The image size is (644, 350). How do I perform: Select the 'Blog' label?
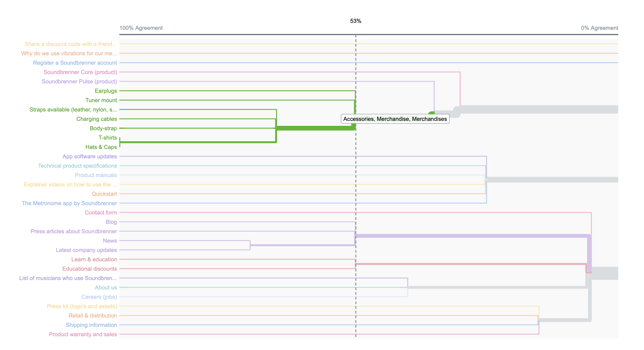click(x=111, y=222)
